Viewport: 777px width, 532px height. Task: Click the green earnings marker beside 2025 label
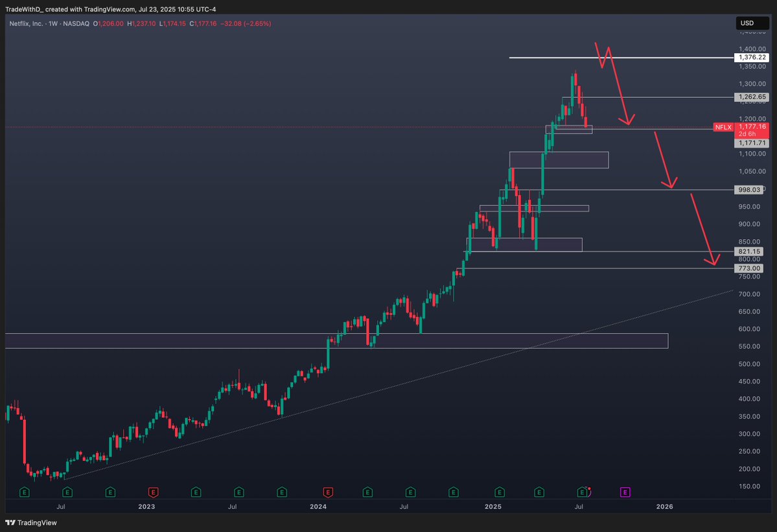point(500,492)
